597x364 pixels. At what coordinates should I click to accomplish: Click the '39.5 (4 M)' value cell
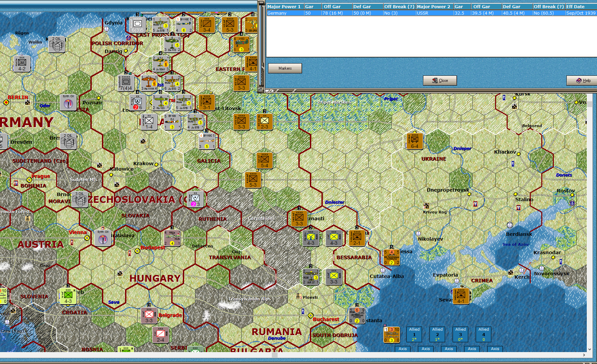point(486,13)
